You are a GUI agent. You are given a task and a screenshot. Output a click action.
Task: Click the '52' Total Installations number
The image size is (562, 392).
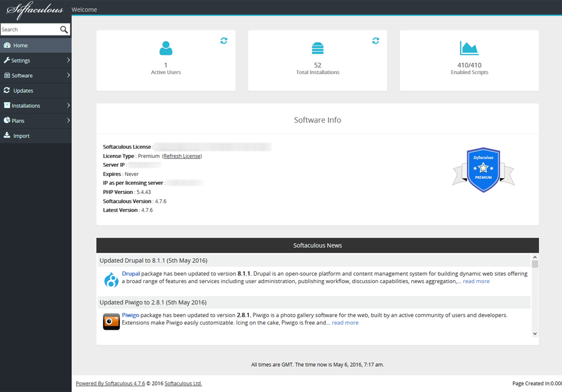[318, 65]
